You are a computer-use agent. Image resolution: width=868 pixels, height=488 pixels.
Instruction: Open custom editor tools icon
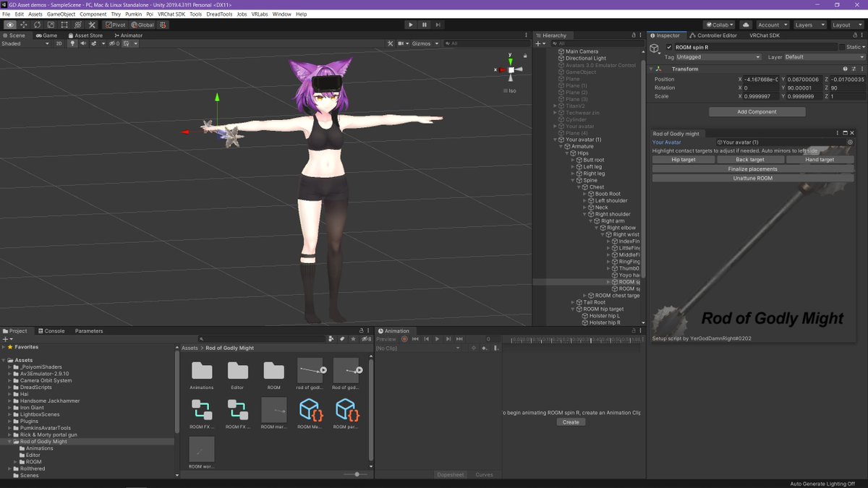point(93,25)
